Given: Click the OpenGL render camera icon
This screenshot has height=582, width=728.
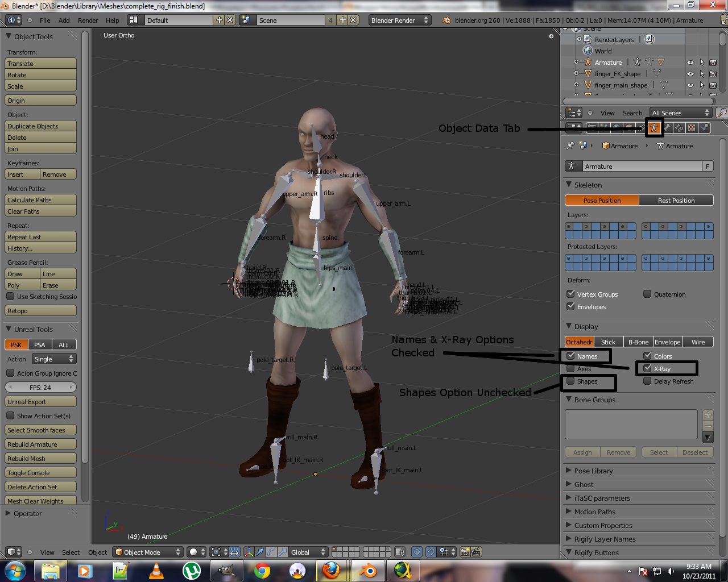Looking at the screenshot, I should click(465, 552).
